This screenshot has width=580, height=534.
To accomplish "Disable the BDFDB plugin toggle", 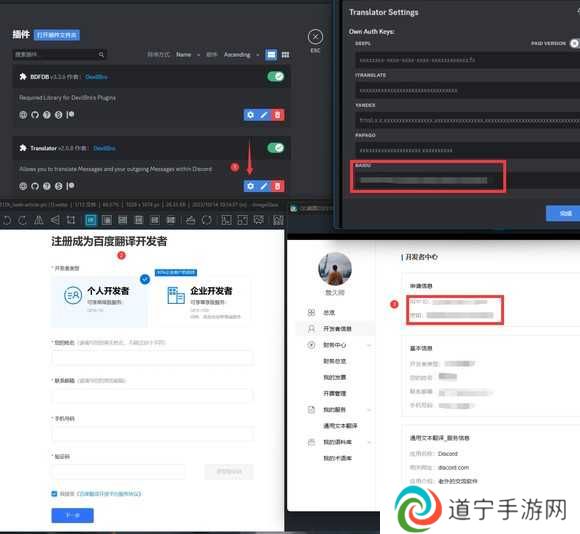I will tap(276, 77).
